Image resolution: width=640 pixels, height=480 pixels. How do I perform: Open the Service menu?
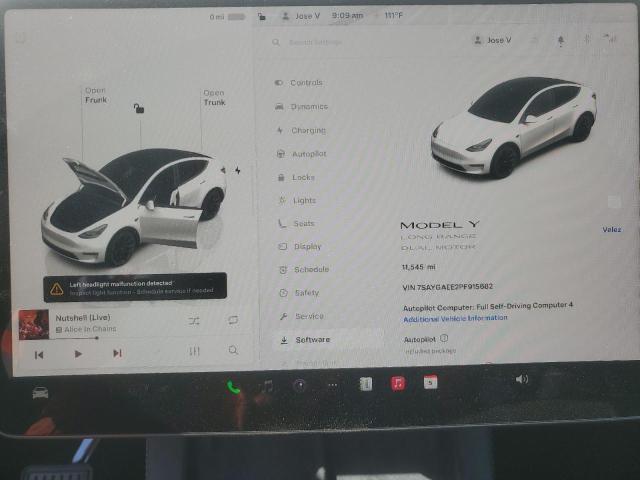302,316
